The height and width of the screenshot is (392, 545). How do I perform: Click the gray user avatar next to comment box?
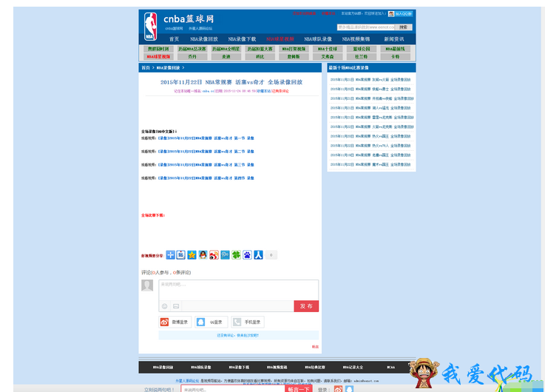pos(147,285)
